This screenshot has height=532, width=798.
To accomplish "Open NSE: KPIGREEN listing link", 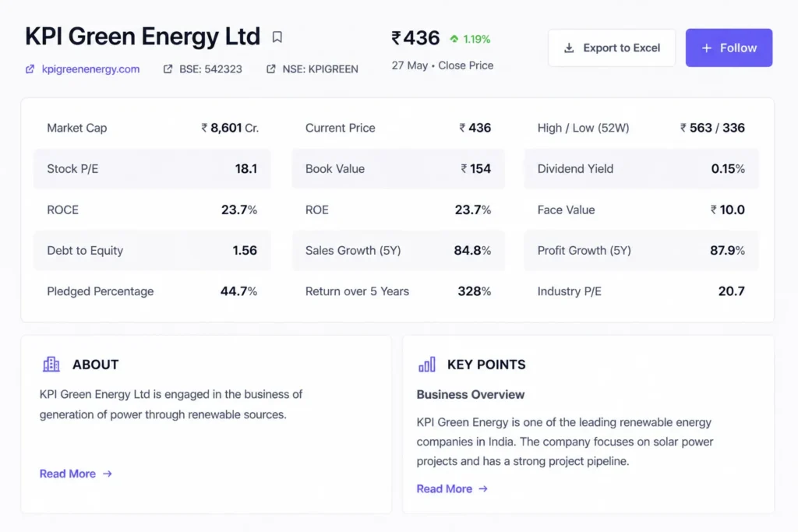I will (320, 69).
